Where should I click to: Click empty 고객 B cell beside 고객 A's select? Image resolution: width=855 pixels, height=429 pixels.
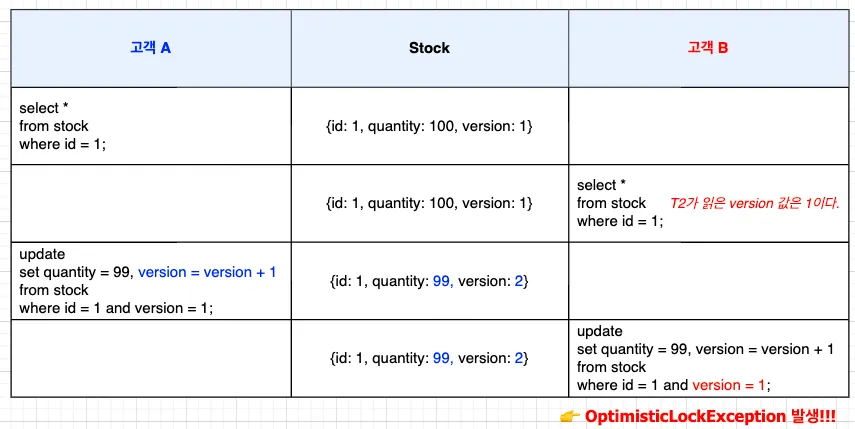coord(707,126)
